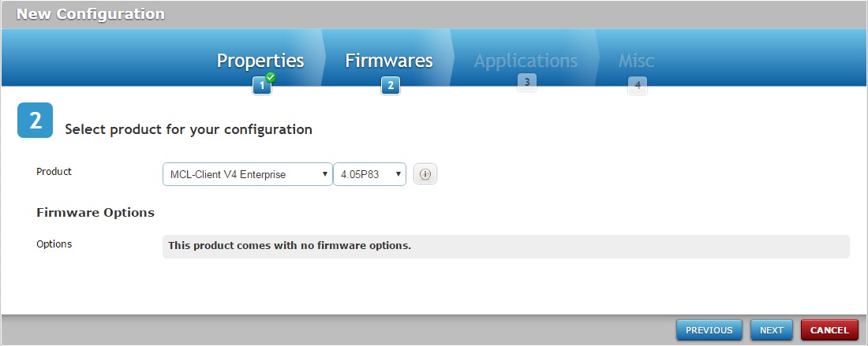Click the step 1 number badge

click(x=262, y=86)
